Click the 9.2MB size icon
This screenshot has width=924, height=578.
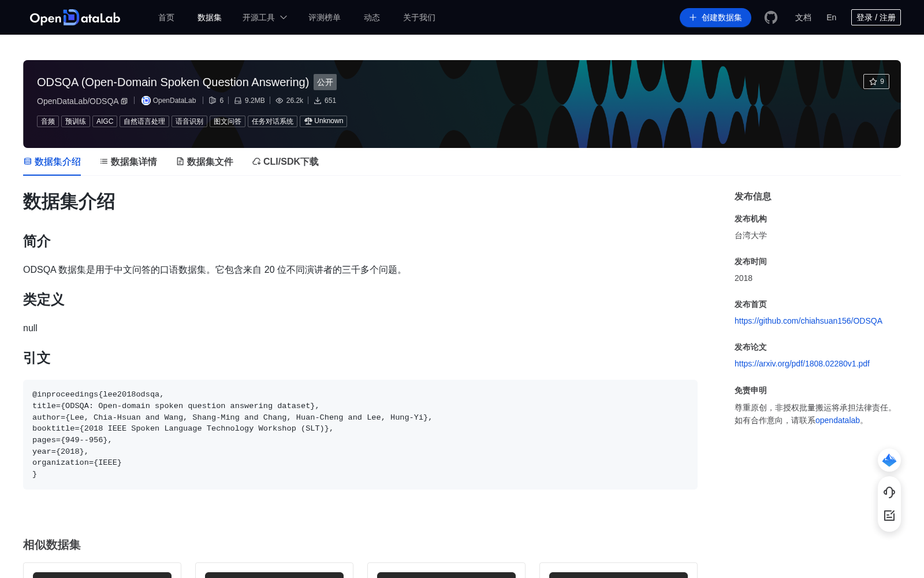tap(238, 101)
